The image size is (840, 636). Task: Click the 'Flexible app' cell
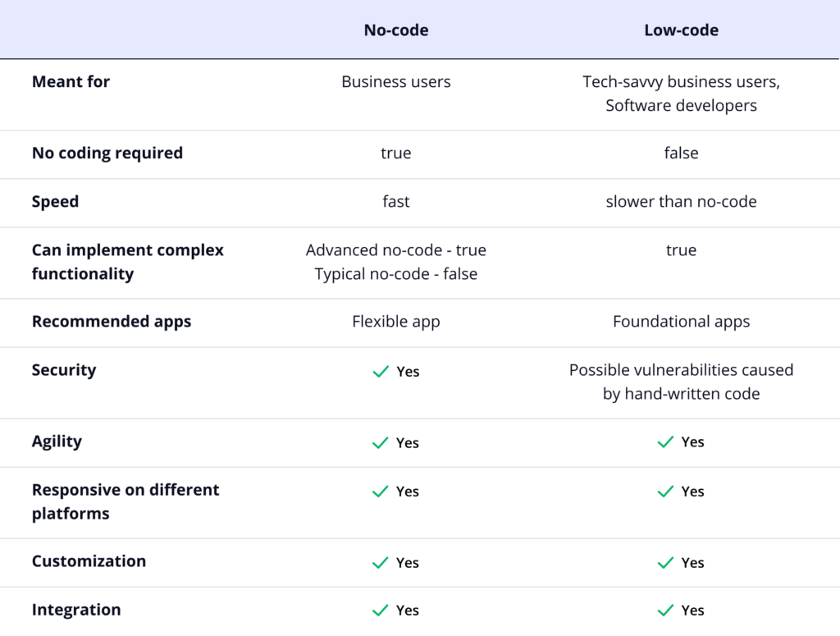click(x=396, y=322)
